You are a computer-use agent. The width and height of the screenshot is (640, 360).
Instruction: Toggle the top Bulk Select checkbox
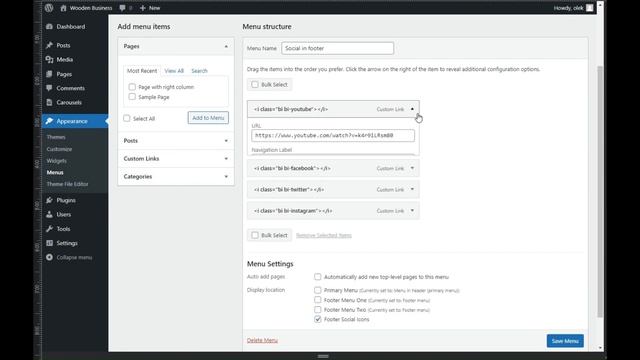[x=255, y=84]
